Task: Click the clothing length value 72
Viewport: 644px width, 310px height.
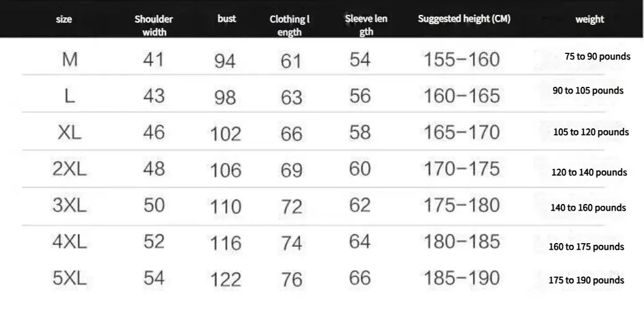Action: (291, 206)
